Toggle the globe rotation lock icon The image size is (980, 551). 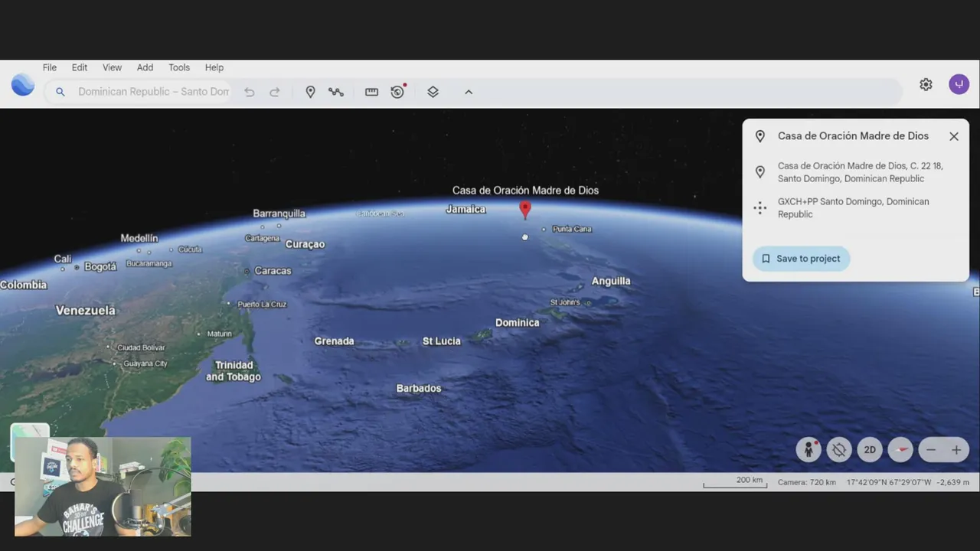click(839, 450)
